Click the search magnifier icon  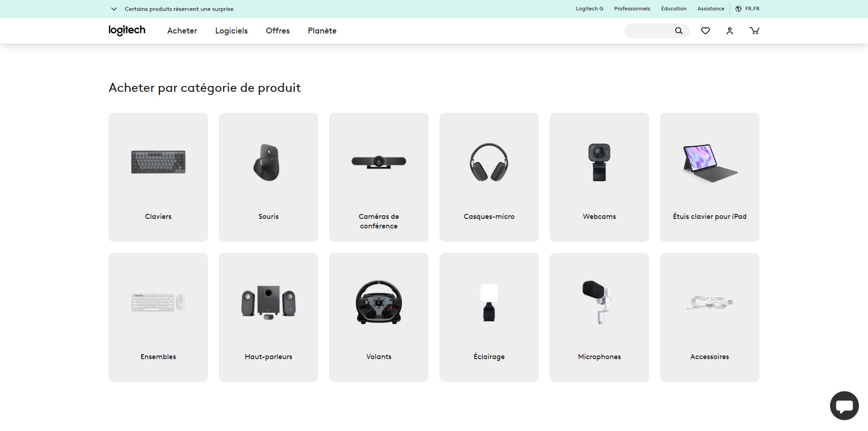click(679, 31)
